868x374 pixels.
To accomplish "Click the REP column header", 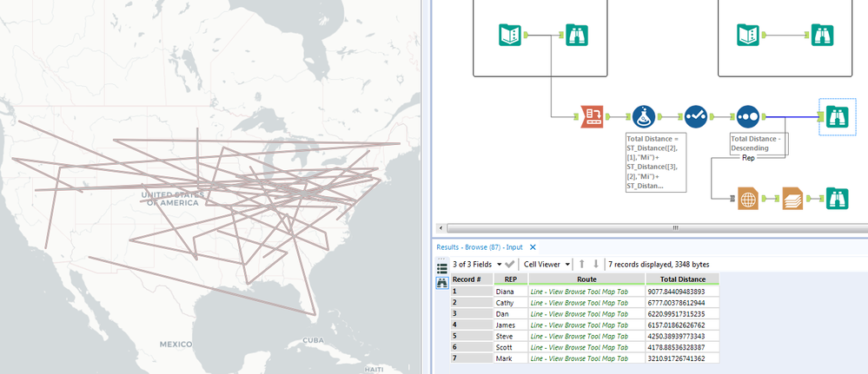I will click(x=511, y=279).
